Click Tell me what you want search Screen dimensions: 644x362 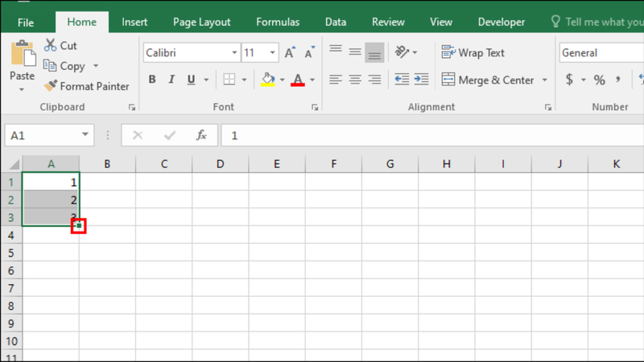coord(597,23)
